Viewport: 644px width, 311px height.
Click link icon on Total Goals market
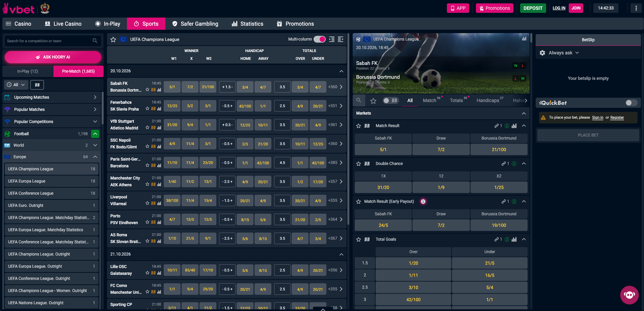pos(497,239)
